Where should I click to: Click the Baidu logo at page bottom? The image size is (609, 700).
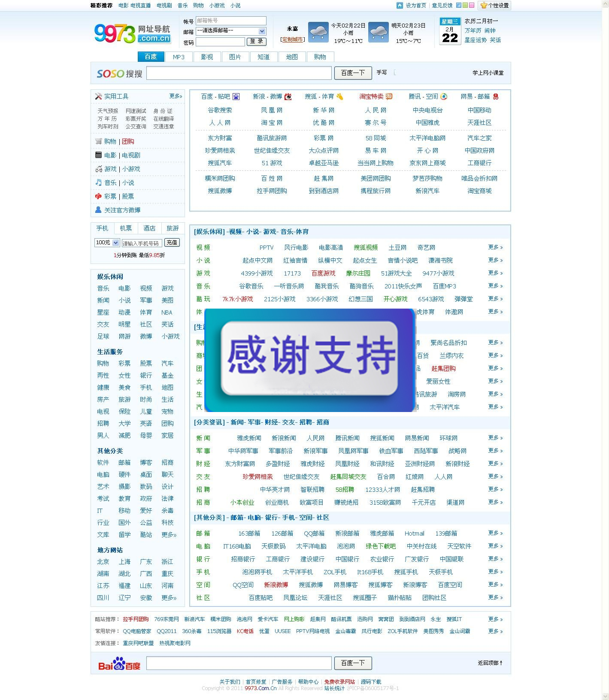pyautogui.click(x=119, y=664)
